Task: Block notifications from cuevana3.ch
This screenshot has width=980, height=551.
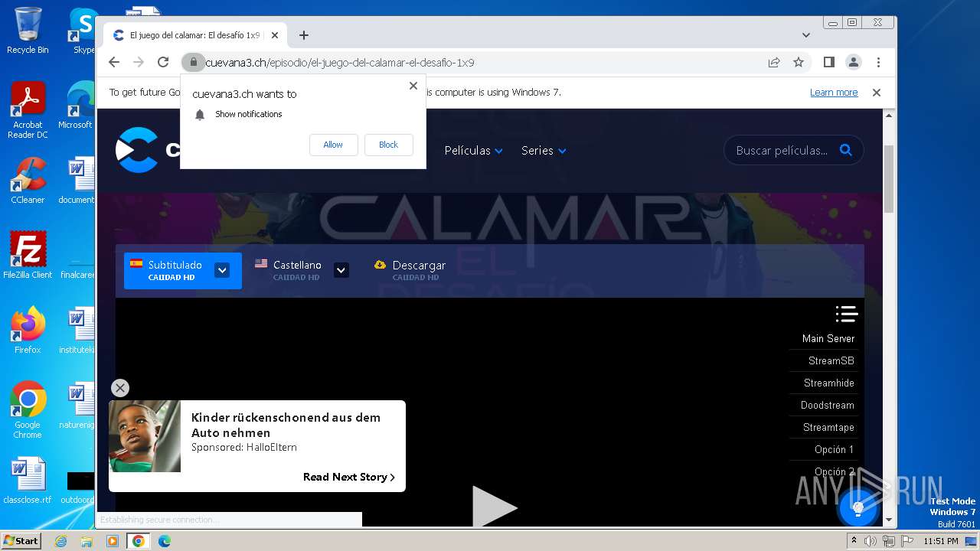Action: [x=388, y=145]
